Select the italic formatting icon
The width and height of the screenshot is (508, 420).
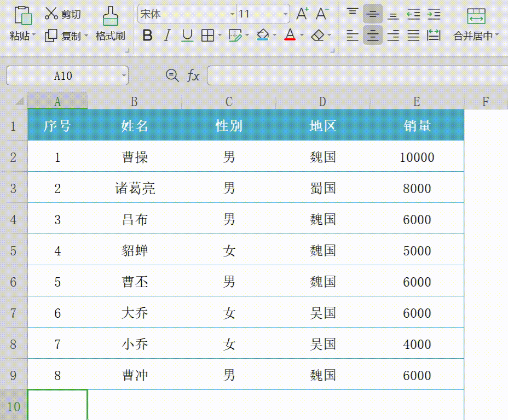(x=167, y=34)
